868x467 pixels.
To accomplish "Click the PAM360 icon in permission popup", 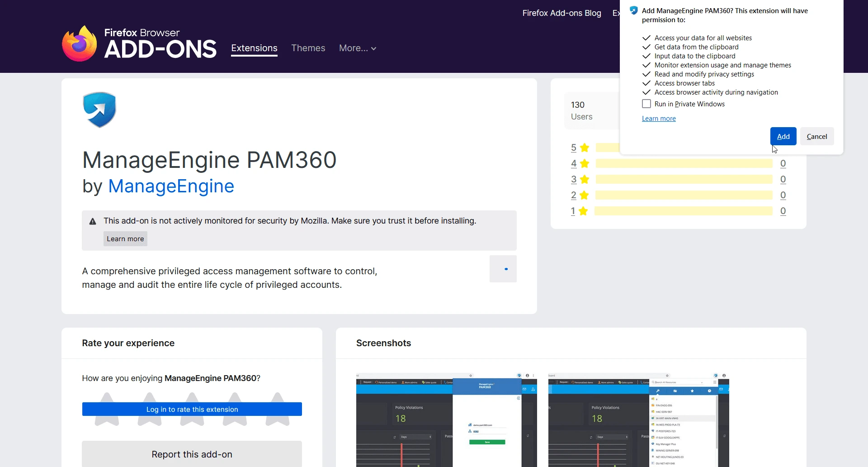I will click(634, 10).
